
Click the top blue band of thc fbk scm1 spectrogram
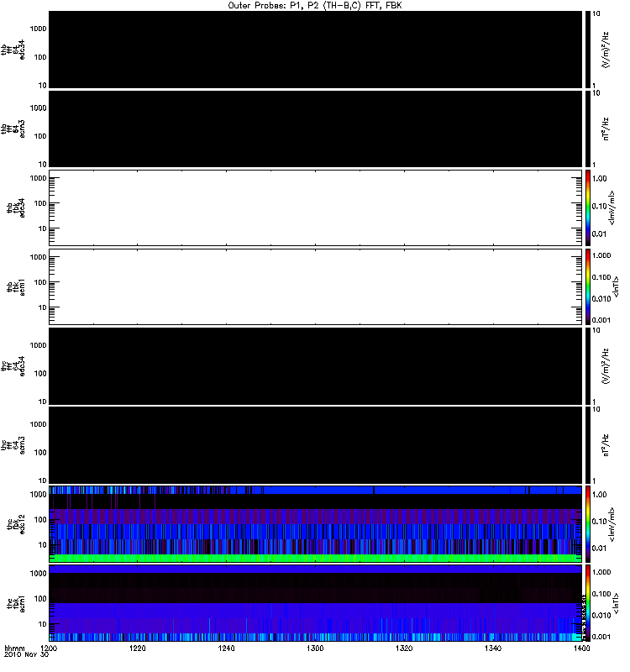315,570
